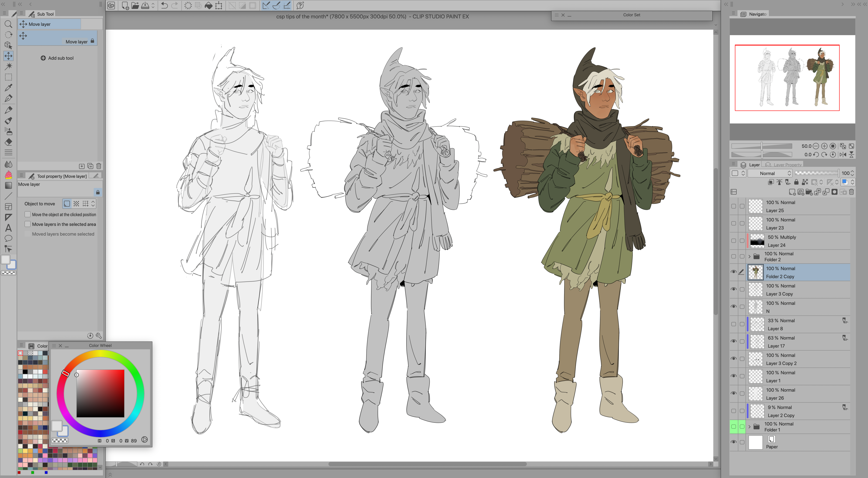
Task: Expand the Folder 1 layer folder
Action: (x=749, y=427)
